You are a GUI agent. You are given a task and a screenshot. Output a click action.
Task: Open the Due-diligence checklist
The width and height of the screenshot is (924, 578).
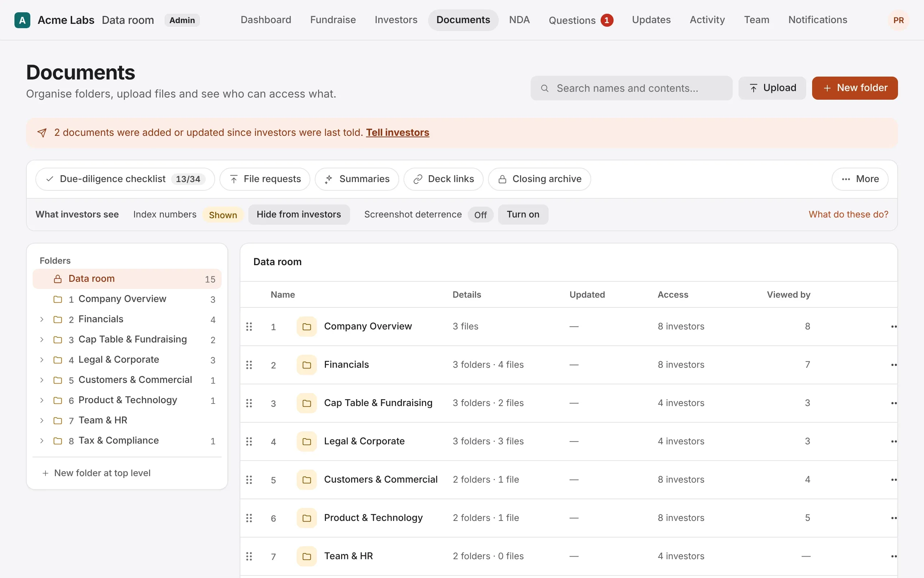click(x=125, y=179)
